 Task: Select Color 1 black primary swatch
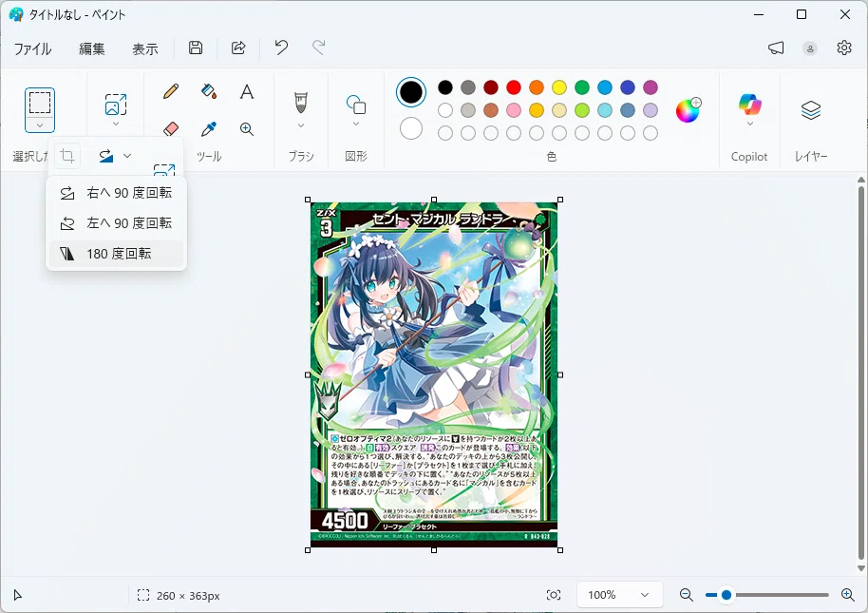[x=411, y=92]
